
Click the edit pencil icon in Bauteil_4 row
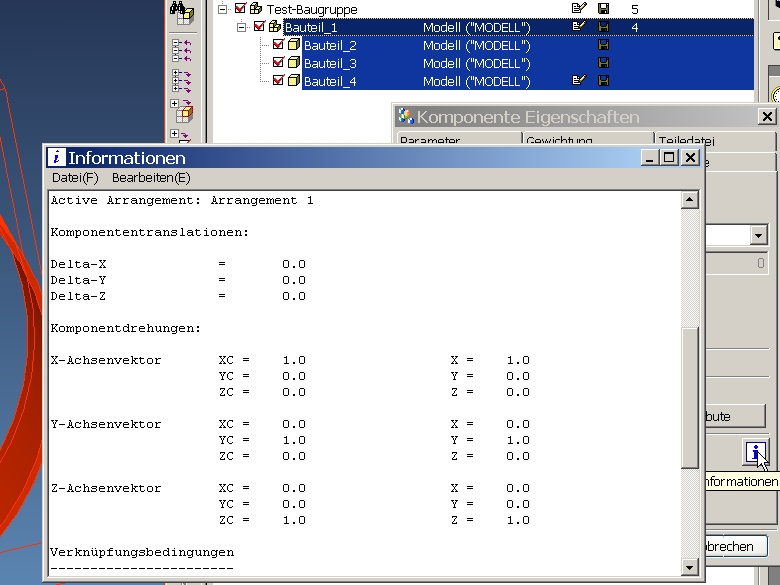[579, 80]
